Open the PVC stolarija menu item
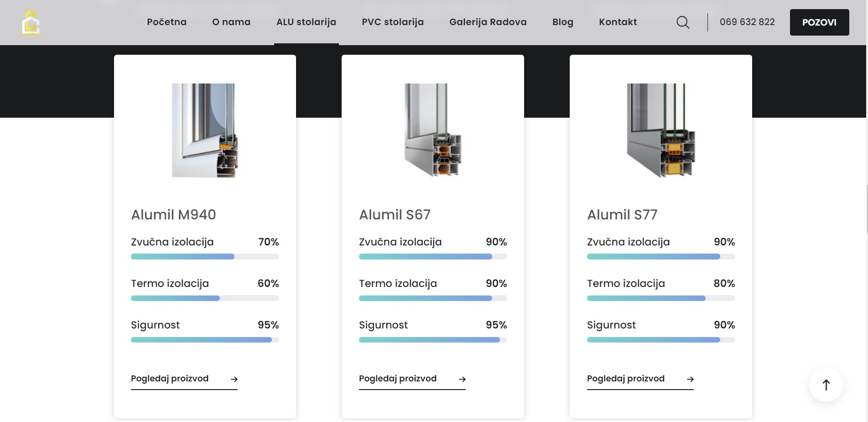 click(393, 22)
